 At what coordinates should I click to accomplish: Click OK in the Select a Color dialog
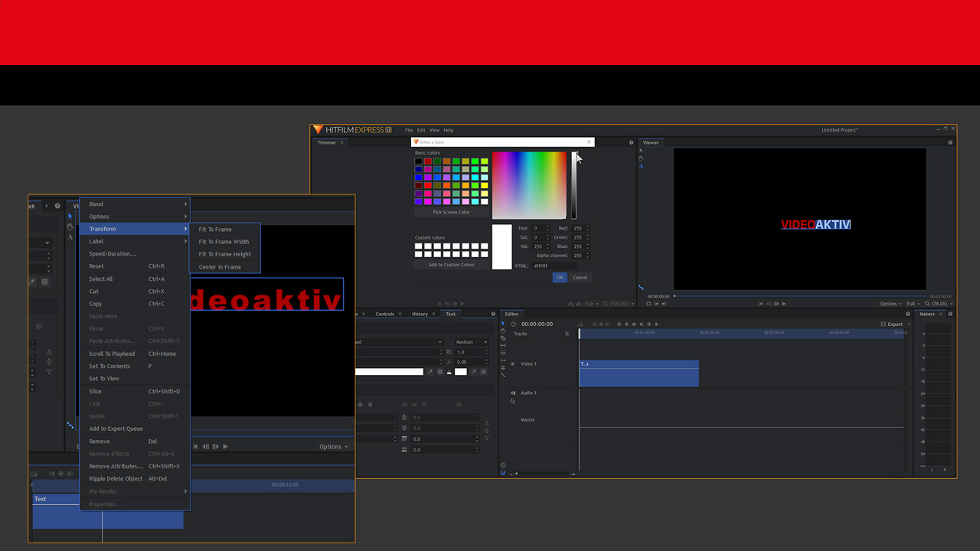point(560,277)
